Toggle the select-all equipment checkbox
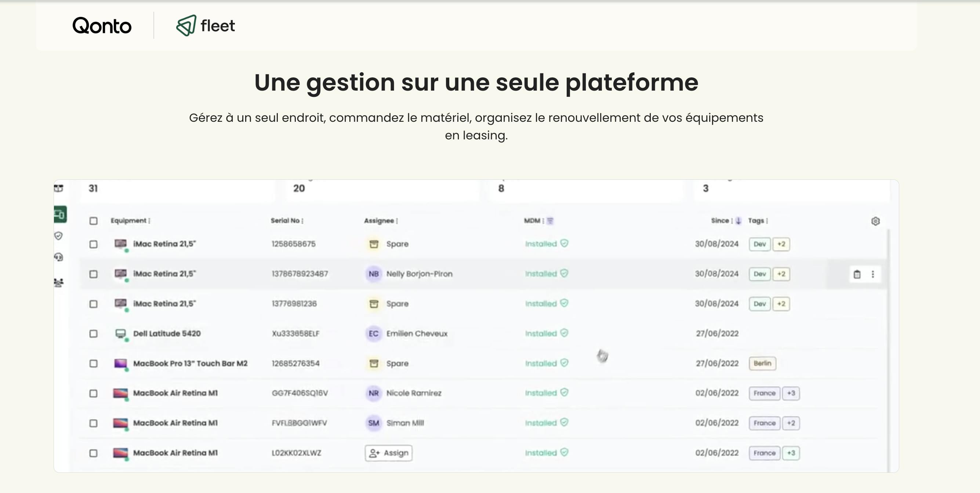The image size is (980, 493). 93,221
